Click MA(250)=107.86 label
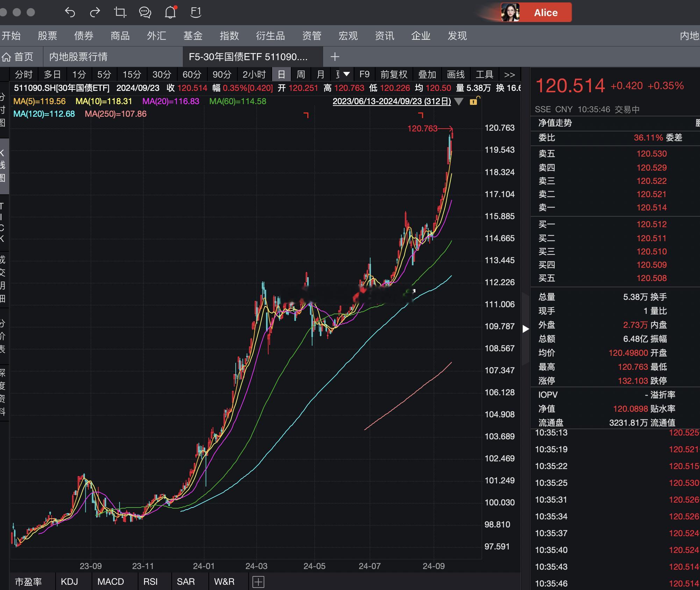Image resolution: width=700 pixels, height=590 pixels. [x=116, y=114]
